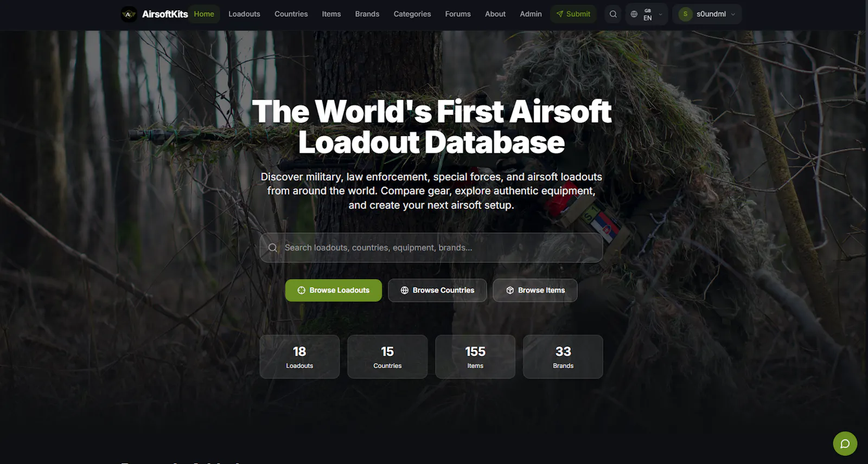Click the 33 Brands stat card
Viewport: 868px width, 464px height.
[563, 357]
